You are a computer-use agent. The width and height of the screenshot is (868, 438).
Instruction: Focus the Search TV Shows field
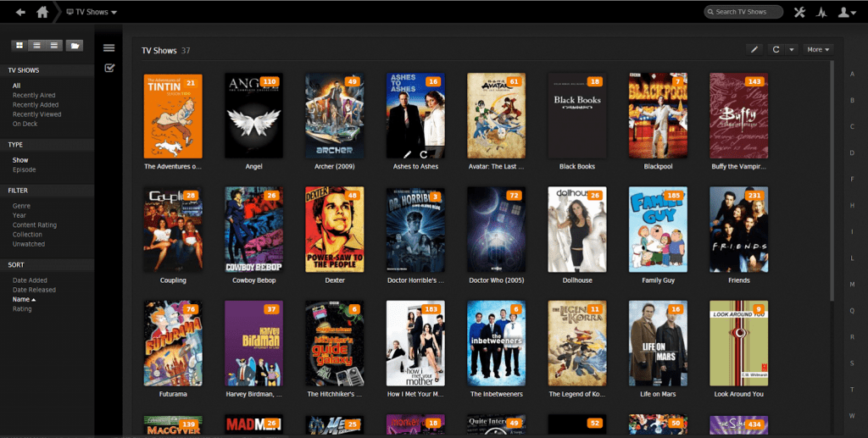pyautogui.click(x=743, y=12)
